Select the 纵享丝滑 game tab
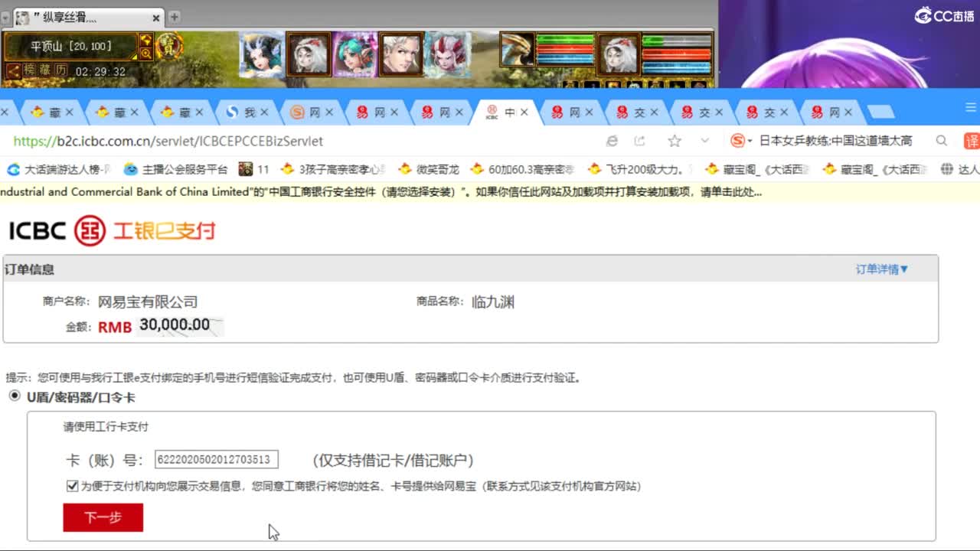Image resolution: width=980 pixels, height=551 pixels. coord(88,17)
